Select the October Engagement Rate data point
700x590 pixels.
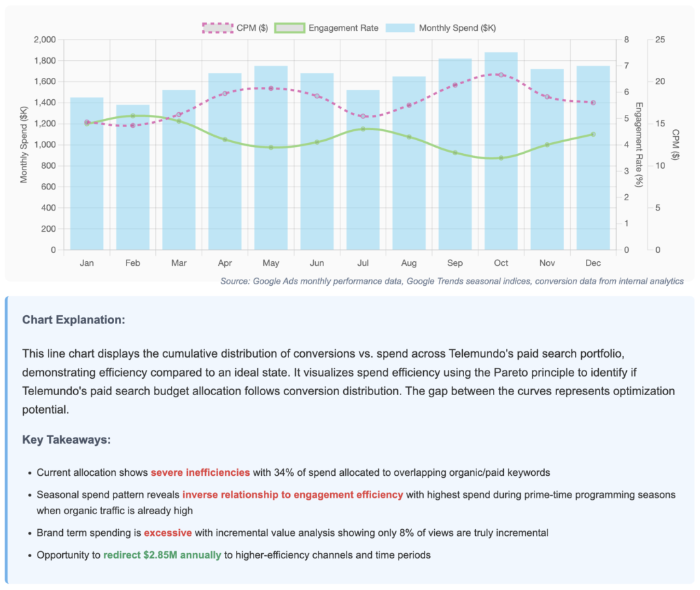(x=501, y=158)
